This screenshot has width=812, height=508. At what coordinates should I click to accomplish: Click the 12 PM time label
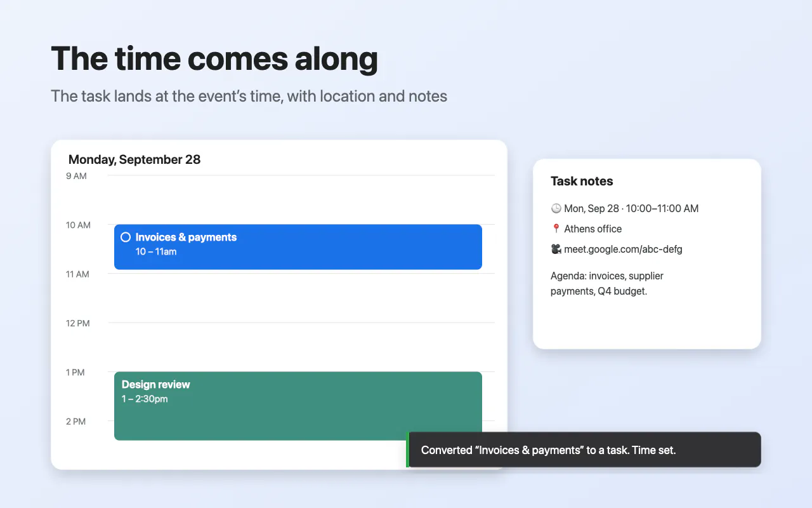point(78,323)
